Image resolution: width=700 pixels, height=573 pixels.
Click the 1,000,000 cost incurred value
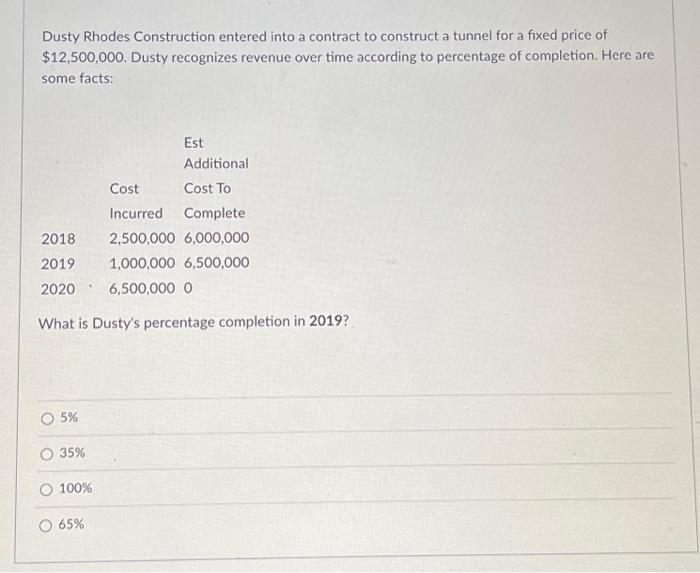click(142, 263)
